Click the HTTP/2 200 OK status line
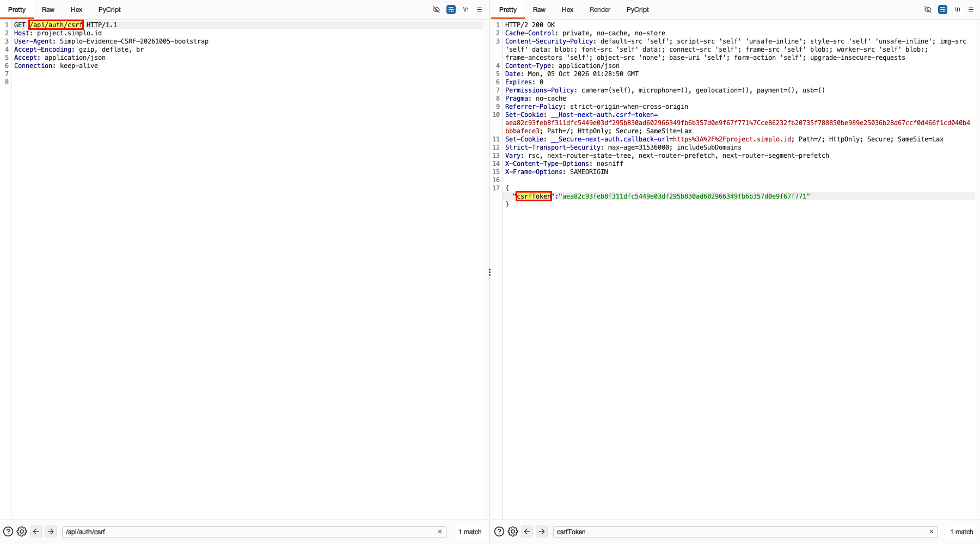The width and height of the screenshot is (980, 544). click(x=530, y=25)
